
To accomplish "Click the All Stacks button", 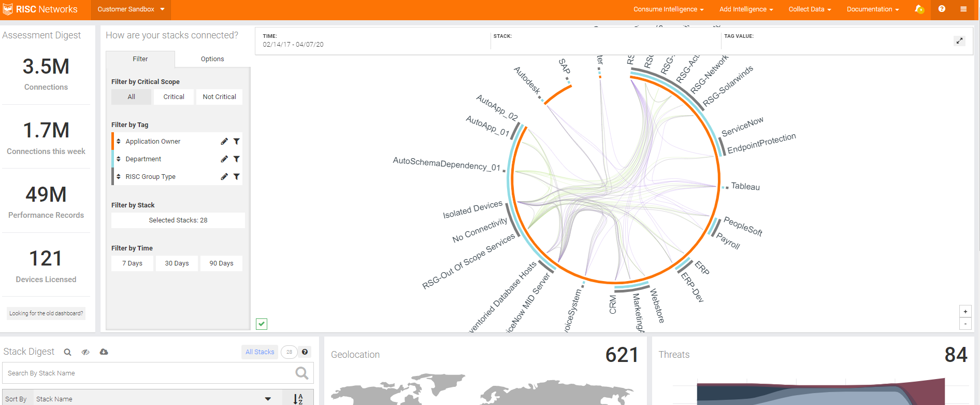I will 260,352.
